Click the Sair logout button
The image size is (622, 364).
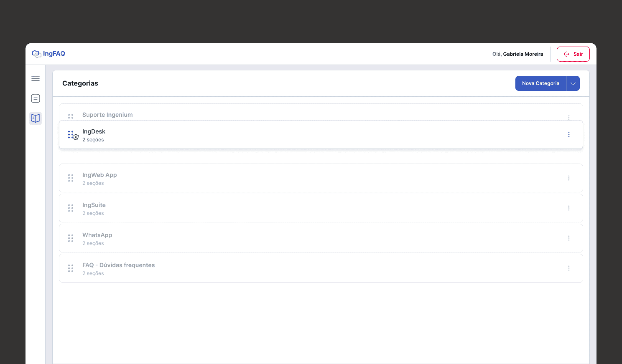(573, 54)
